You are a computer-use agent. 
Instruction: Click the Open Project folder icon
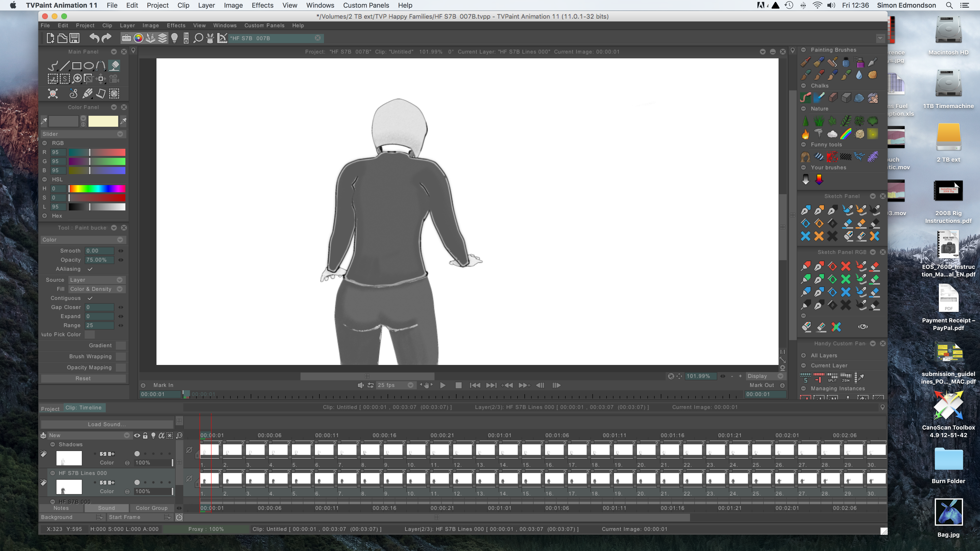[62, 38]
